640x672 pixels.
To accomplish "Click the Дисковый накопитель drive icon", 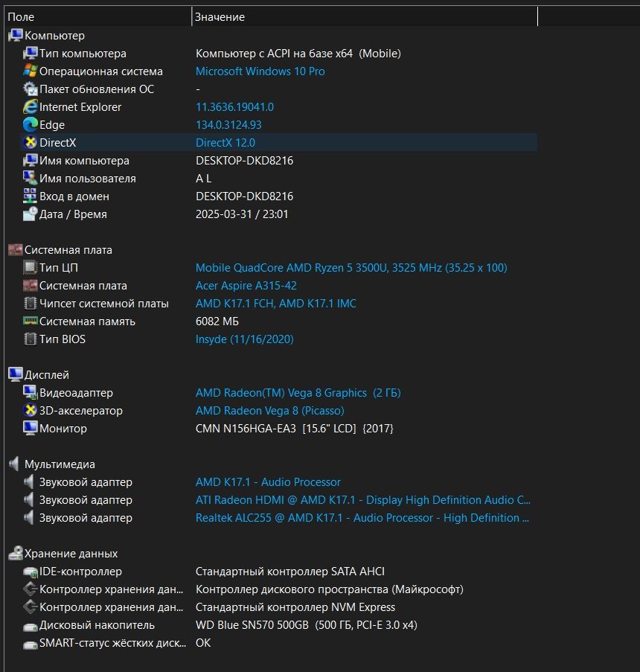I will [x=31, y=627].
